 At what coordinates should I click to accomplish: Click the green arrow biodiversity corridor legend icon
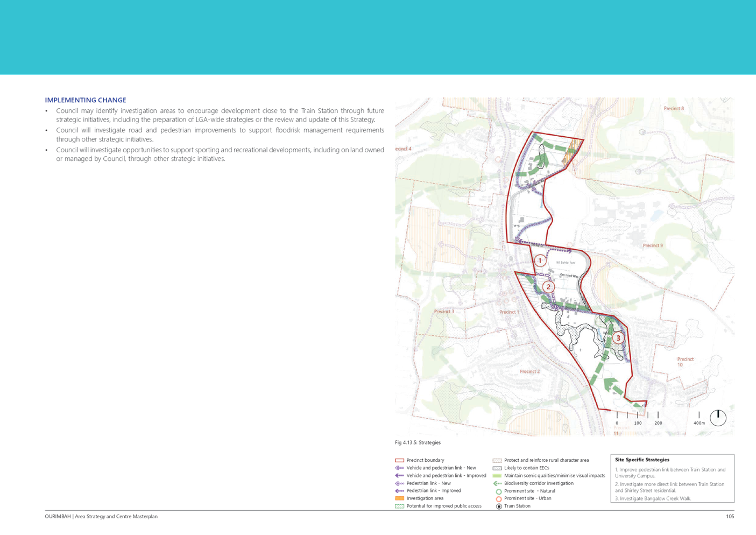[x=497, y=483]
